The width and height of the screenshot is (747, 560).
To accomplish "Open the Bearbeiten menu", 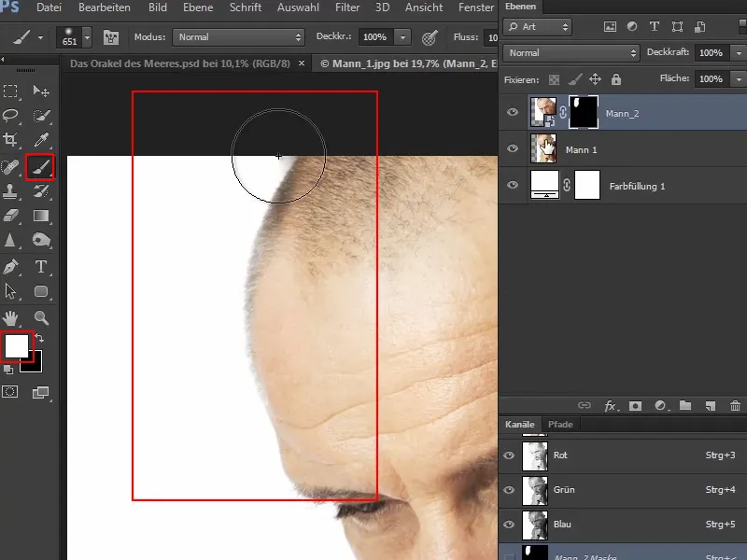I will pyautogui.click(x=105, y=7).
